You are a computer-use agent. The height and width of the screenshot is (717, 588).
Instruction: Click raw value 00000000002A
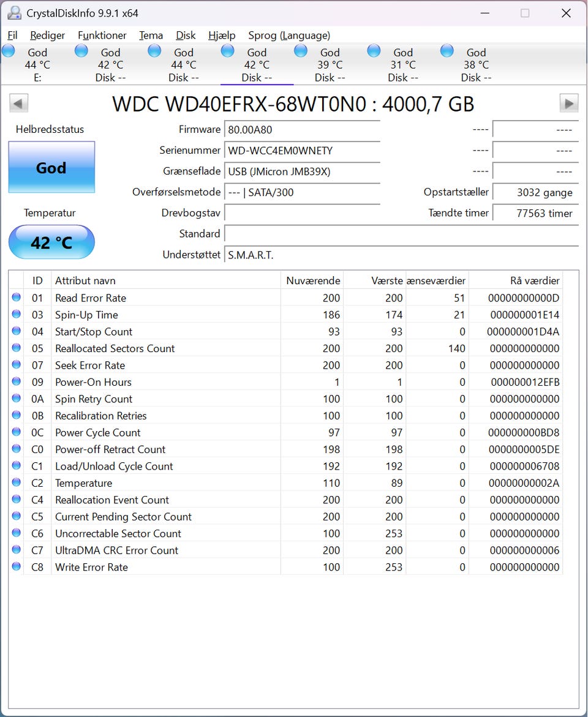point(524,483)
